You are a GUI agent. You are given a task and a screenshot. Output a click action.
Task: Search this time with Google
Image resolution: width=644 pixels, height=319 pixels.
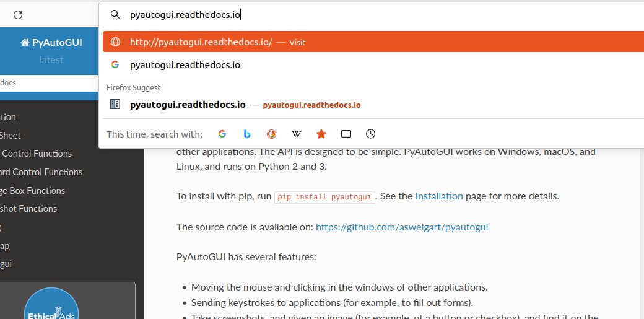click(222, 134)
